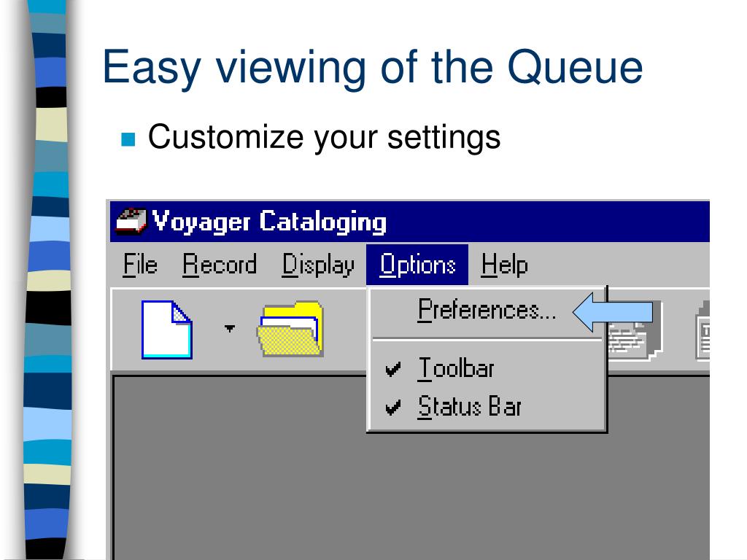Click the empty gray workspace area

tap(410, 495)
